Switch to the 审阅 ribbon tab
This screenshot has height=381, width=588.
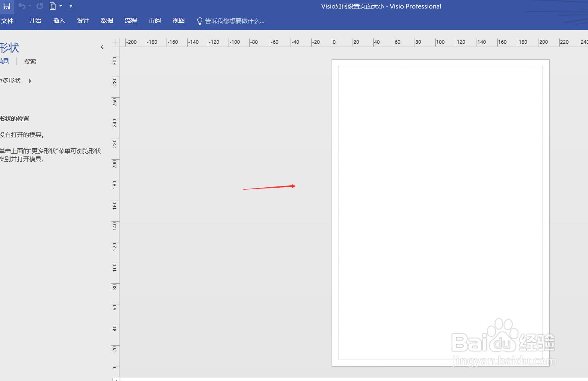(155, 21)
